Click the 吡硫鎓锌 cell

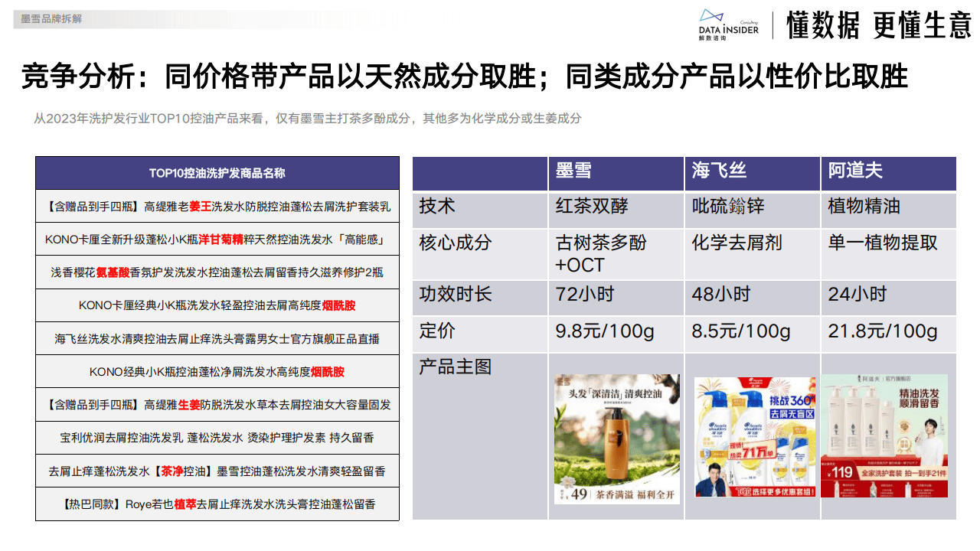[x=752, y=210]
